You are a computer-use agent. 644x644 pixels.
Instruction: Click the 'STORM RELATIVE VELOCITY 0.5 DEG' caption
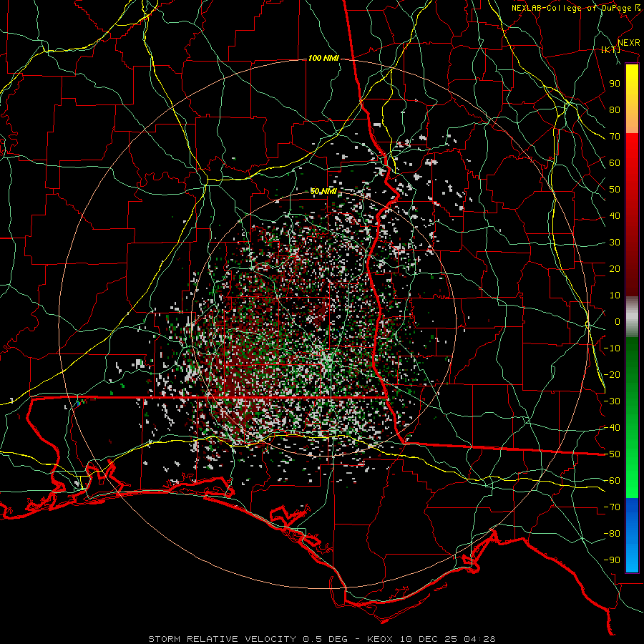click(248, 639)
